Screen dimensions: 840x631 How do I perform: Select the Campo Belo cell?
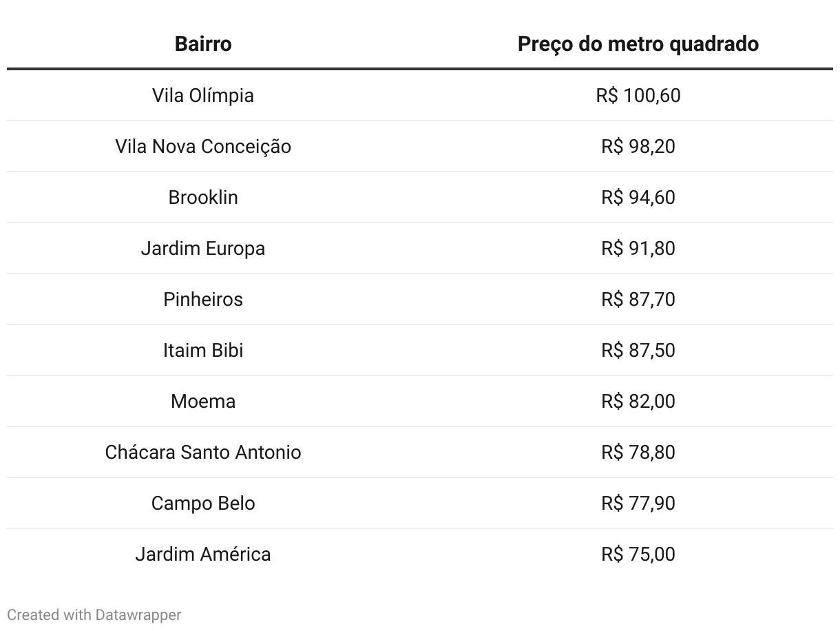tap(203, 503)
